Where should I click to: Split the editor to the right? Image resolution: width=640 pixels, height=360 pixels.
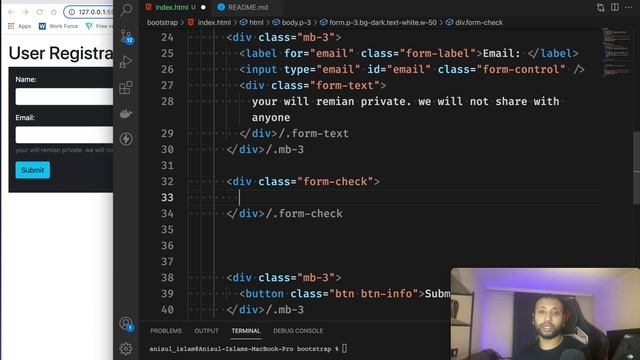[615, 7]
